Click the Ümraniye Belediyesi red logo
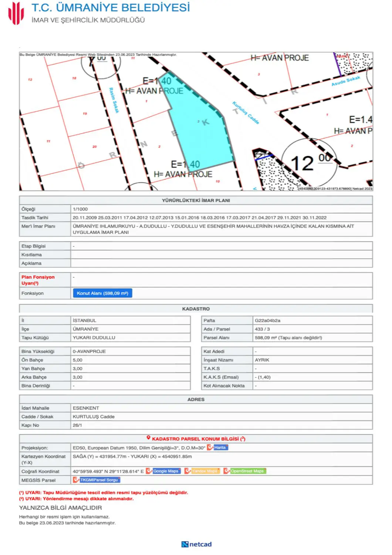The height and width of the screenshot is (555, 392). point(16,13)
